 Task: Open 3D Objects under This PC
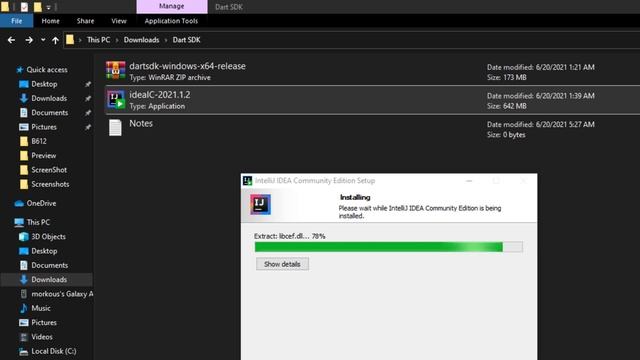click(x=48, y=237)
